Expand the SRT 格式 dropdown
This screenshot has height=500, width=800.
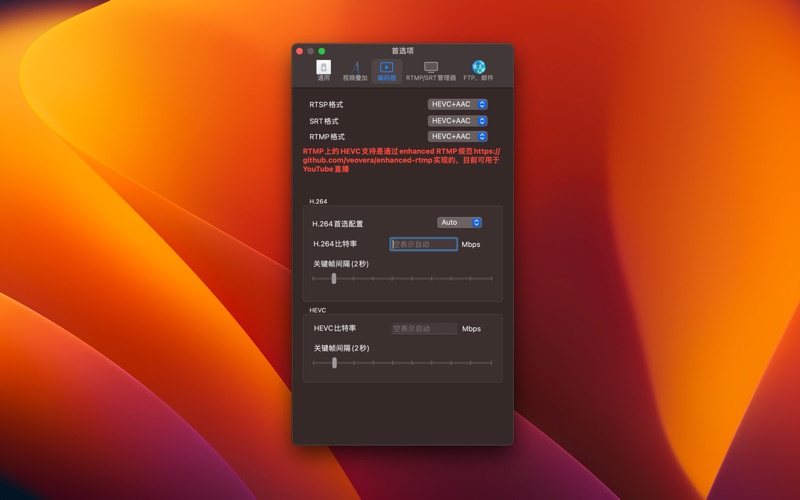click(457, 121)
